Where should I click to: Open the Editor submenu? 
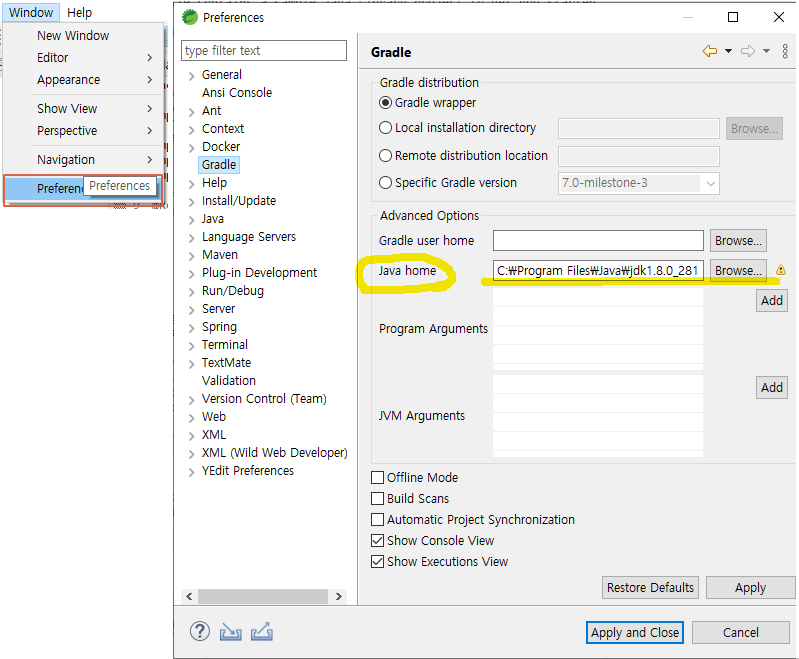pyautogui.click(x=84, y=58)
